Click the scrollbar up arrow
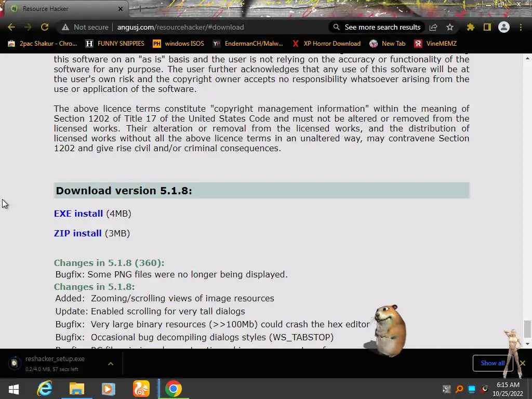The width and height of the screenshot is (532, 399). [x=527, y=58]
